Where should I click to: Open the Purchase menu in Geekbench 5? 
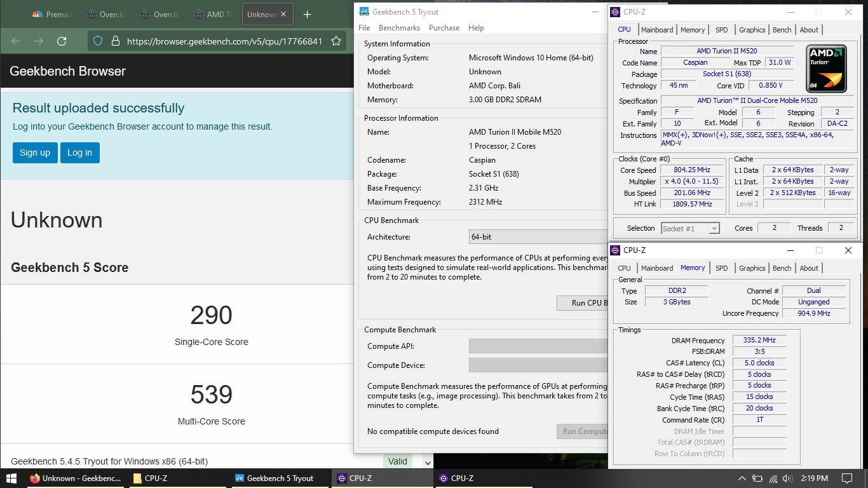coord(444,28)
